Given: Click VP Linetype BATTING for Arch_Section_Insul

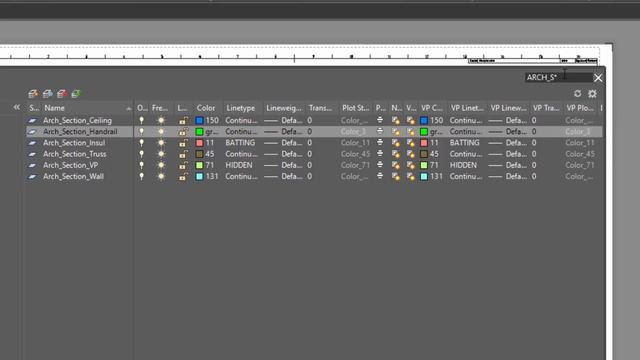Looking at the screenshot, I should tap(464, 143).
